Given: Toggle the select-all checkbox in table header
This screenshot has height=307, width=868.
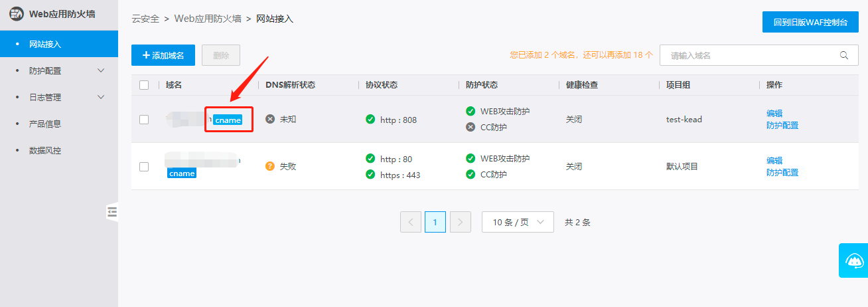Looking at the screenshot, I should [144, 85].
